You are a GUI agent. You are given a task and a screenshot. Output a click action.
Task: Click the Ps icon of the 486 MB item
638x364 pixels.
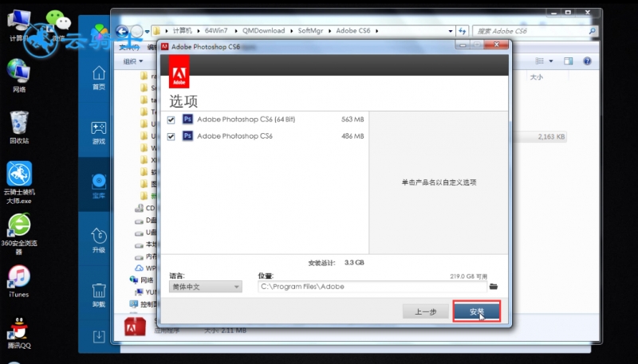[x=187, y=135]
